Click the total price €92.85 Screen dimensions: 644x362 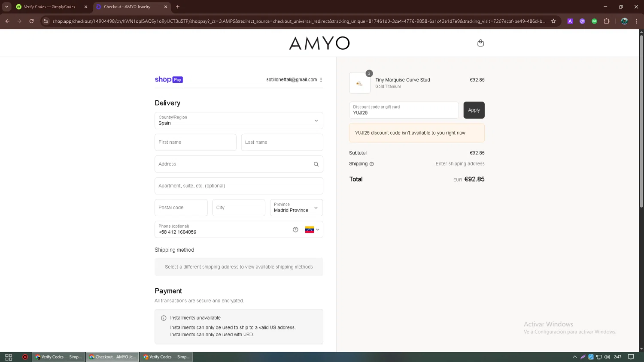pyautogui.click(x=474, y=179)
